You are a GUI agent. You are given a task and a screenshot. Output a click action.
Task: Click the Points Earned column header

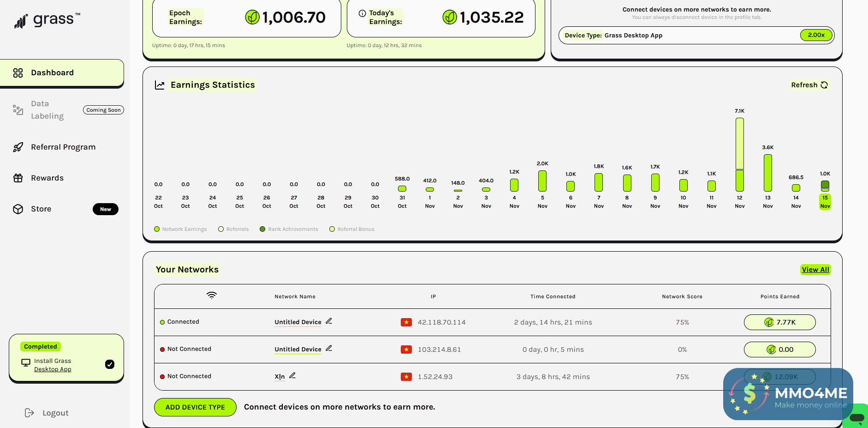click(780, 296)
